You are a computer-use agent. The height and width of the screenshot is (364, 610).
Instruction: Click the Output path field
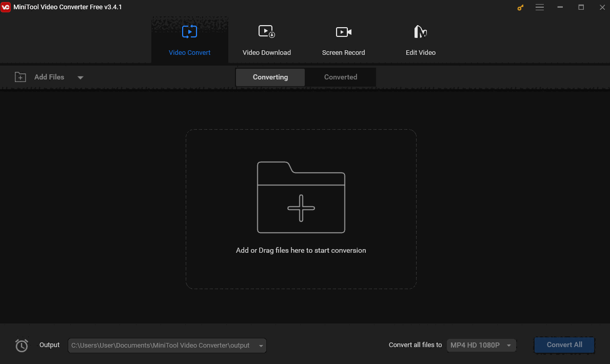[159, 346]
